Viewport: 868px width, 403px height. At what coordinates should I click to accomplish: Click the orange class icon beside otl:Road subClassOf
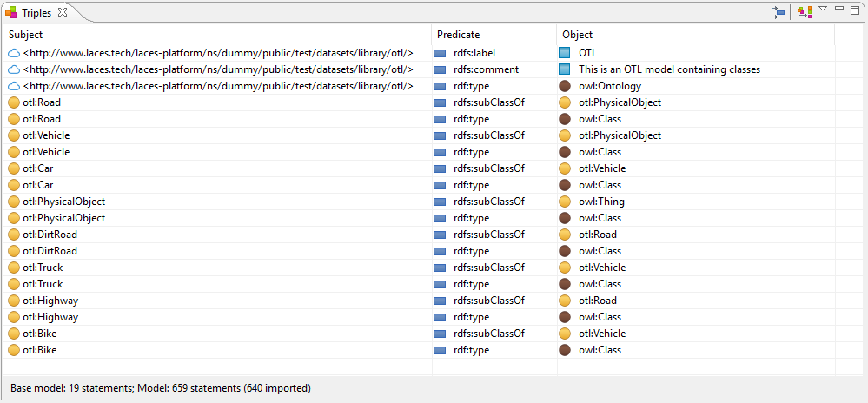click(x=14, y=102)
